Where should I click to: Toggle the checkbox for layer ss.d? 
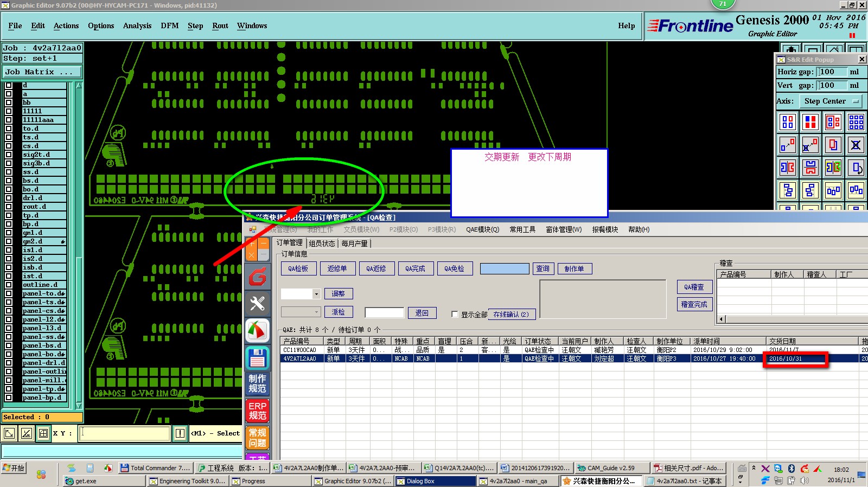[9, 172]
